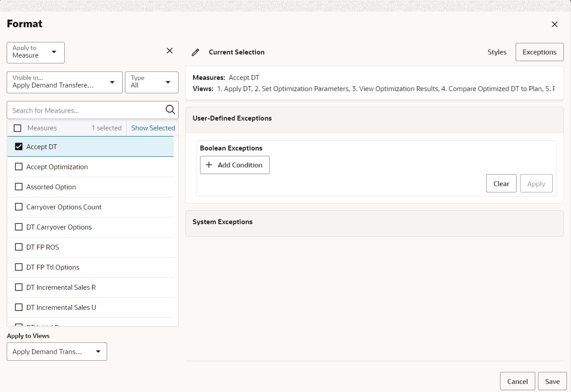571x392 pixels.
Task: Switch to the Styles tab
Action: pyautogui.click(x=496, y=52)
